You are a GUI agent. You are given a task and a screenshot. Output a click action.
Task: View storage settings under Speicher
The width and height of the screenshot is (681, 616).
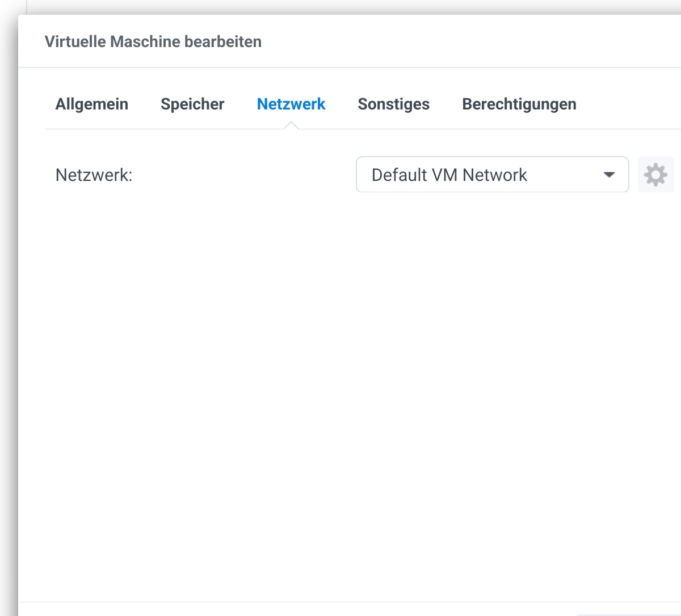192,104
